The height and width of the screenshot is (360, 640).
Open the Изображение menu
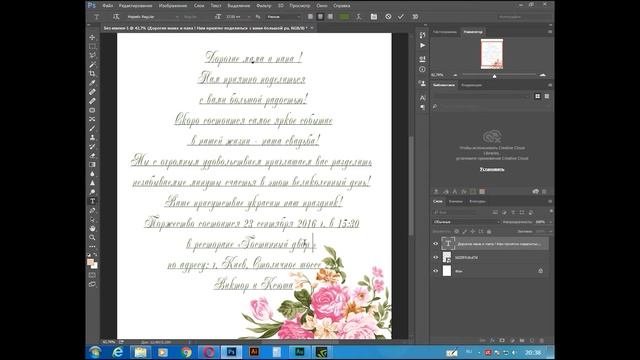(173, 6)
